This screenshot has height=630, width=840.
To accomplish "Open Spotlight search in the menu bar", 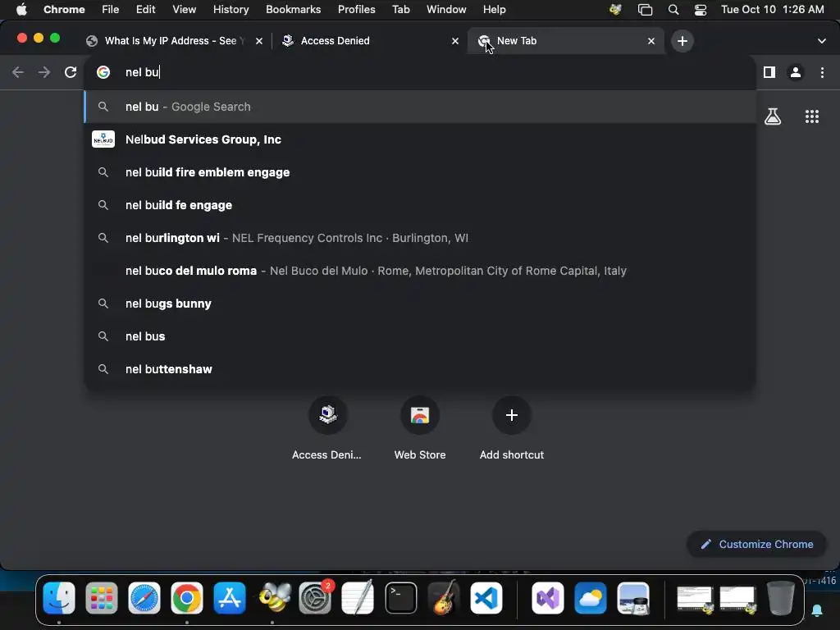I will (673, 10).
